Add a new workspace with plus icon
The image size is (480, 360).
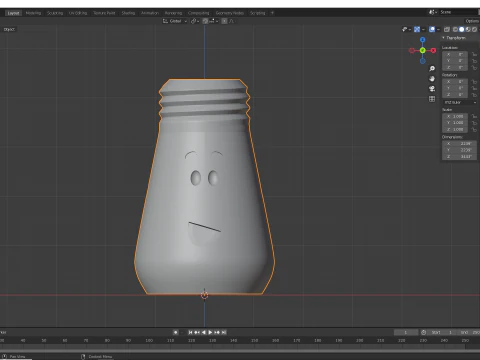point(272,13)
